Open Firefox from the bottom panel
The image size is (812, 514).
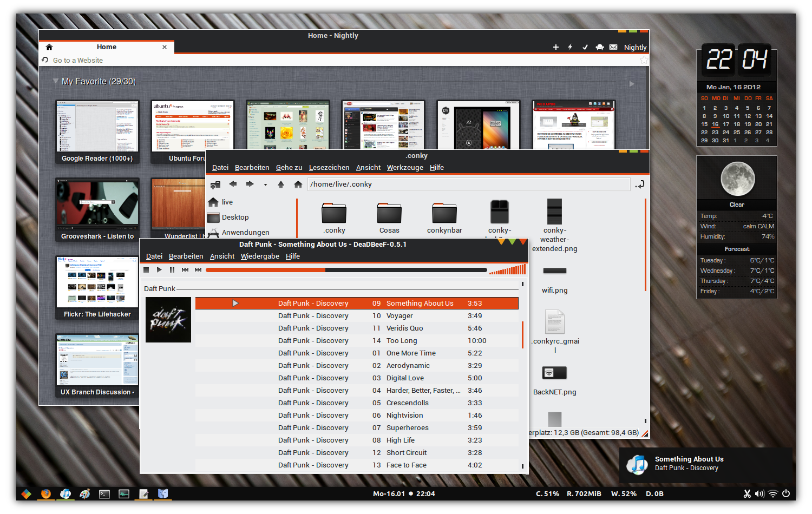pyautogui.click(x=46, y=493)
